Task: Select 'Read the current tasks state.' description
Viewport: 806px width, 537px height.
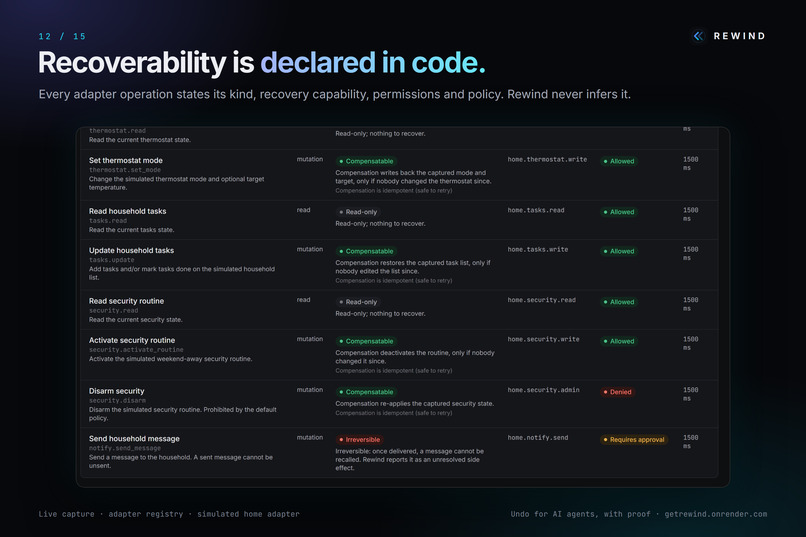Action: [x=132, y=230]
